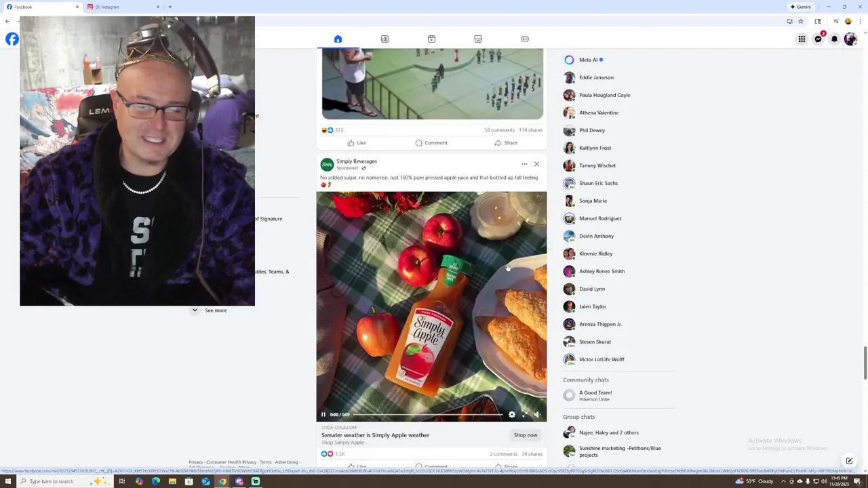
Task: Click the page vertical scrollbar thumb
Action: pos(865,364)
